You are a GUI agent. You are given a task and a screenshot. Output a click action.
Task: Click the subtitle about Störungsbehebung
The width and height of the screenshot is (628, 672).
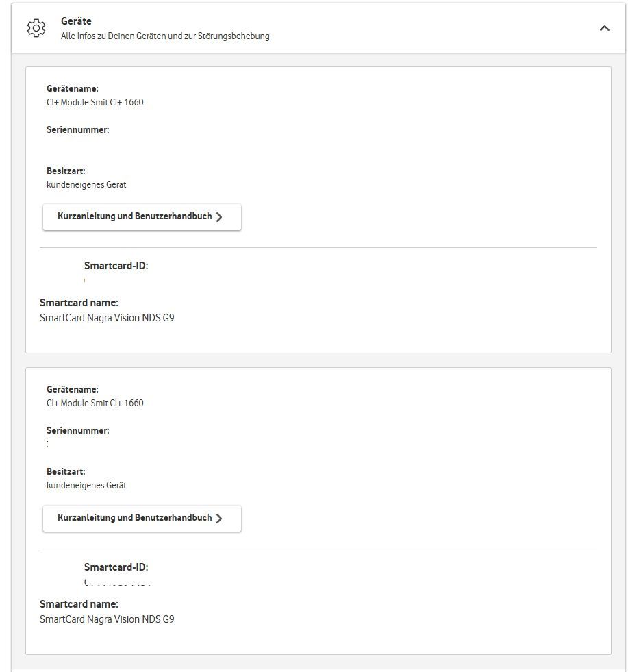165,36
